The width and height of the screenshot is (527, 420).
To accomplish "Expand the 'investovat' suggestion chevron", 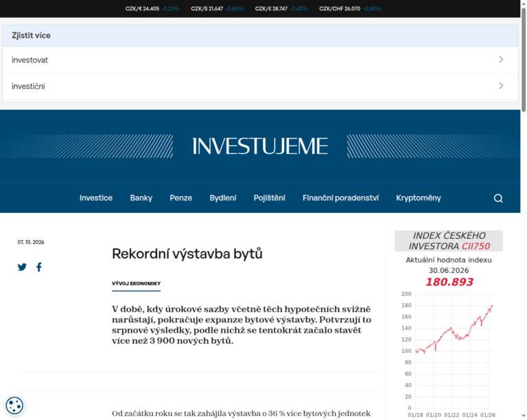I will click(x=501, y=60).
